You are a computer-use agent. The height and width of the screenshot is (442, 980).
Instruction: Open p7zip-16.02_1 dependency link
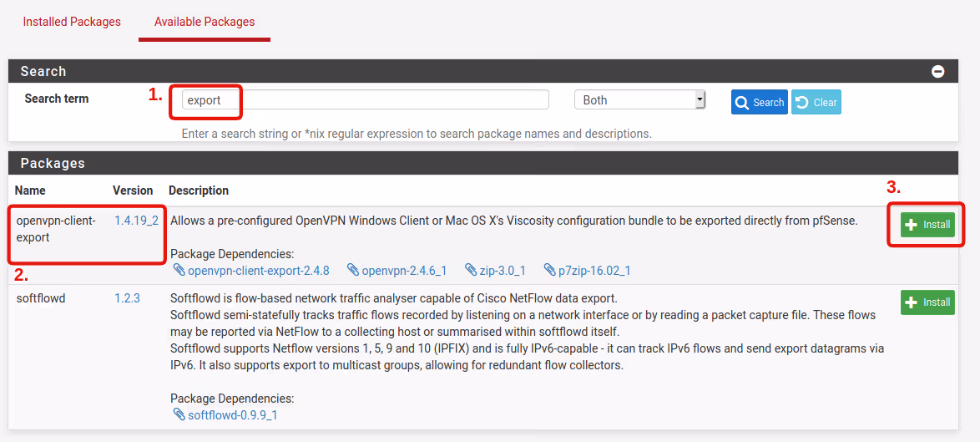(594, 271)
